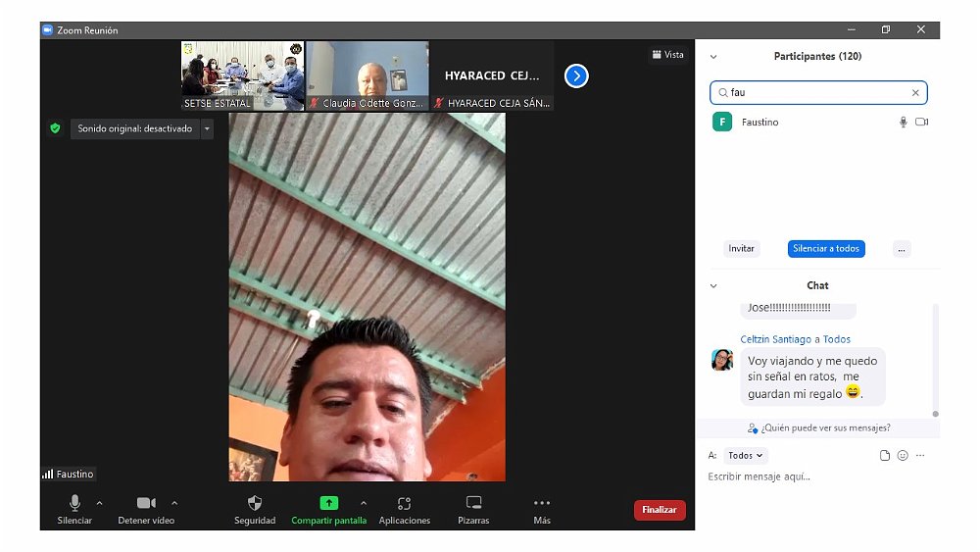Open the Todos recipient dropdown
This screenshot has height=552, width=980.
pyautogui.click(x=746, y=456)
